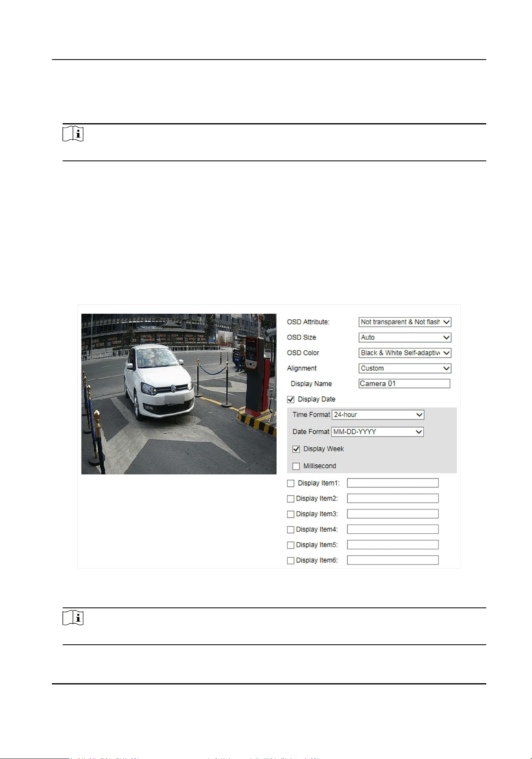Open the Date Format MM-DD-YYYY dropdown
This screenshot has height=759, width=532.
click(x=378, y=432)
